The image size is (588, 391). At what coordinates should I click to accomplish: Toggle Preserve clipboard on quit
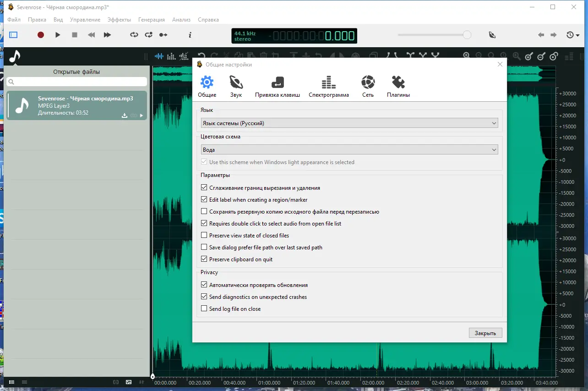coord(204,259)
